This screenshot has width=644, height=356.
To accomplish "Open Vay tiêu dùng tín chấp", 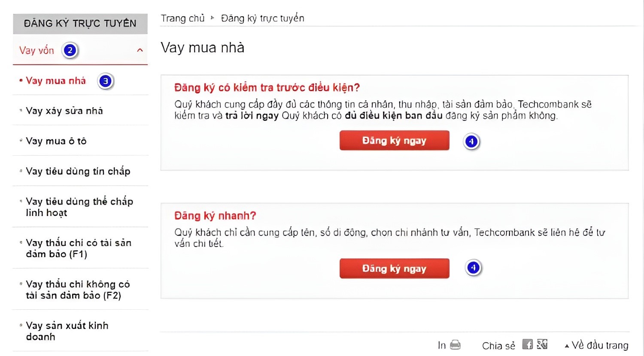I will (x=78, y=172).
